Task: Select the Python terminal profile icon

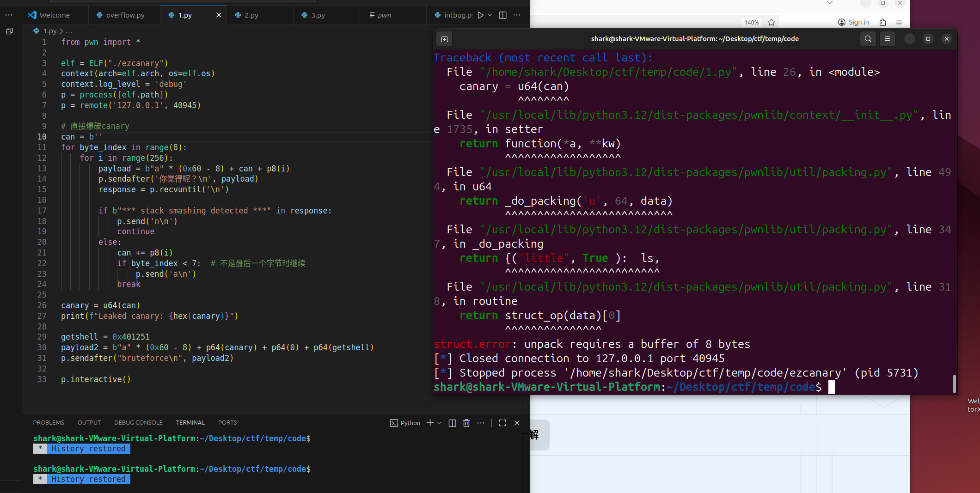Action: (x=394, y=423)
